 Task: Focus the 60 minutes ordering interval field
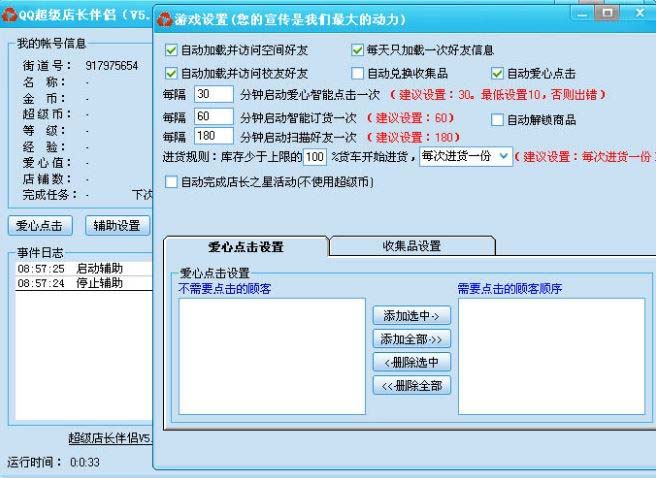click(214, 116)
